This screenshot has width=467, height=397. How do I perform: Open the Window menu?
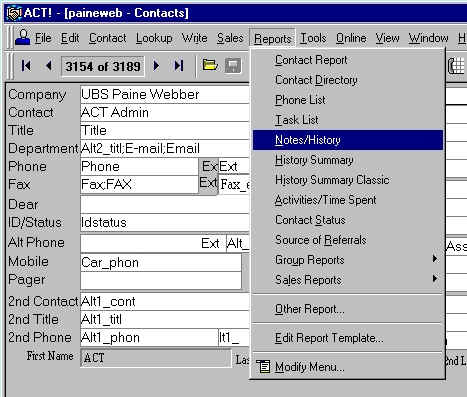(428, 38)
